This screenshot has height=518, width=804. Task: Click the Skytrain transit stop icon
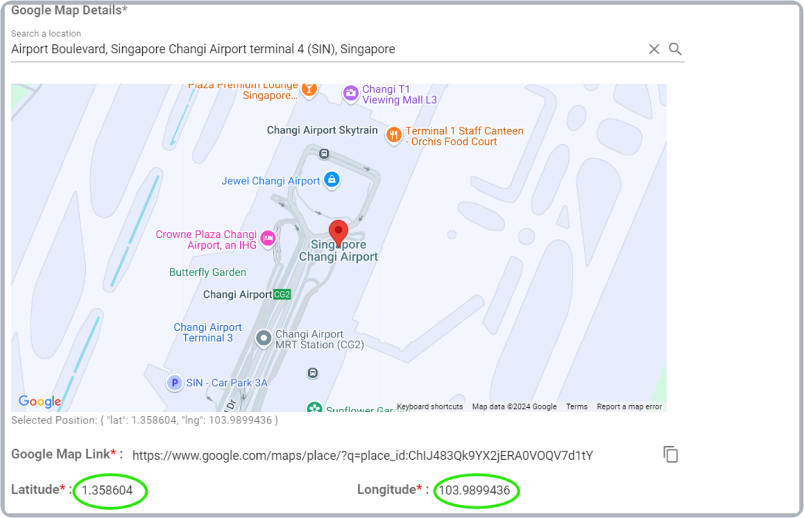coord(324,153)
